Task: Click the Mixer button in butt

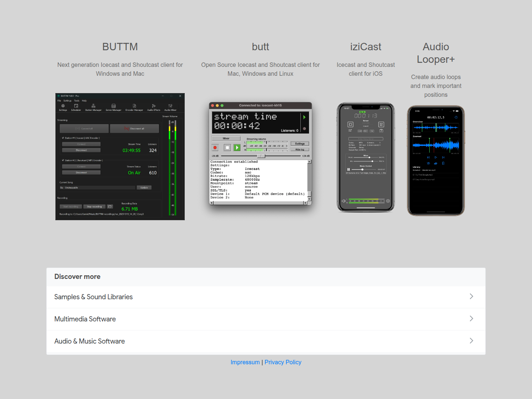Action: click(x=226, y=139)
